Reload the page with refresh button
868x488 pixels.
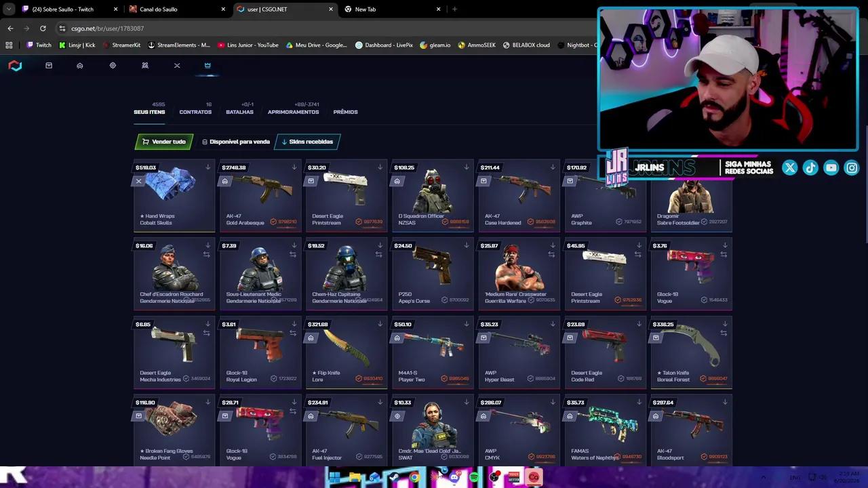[x=43, y=28]
